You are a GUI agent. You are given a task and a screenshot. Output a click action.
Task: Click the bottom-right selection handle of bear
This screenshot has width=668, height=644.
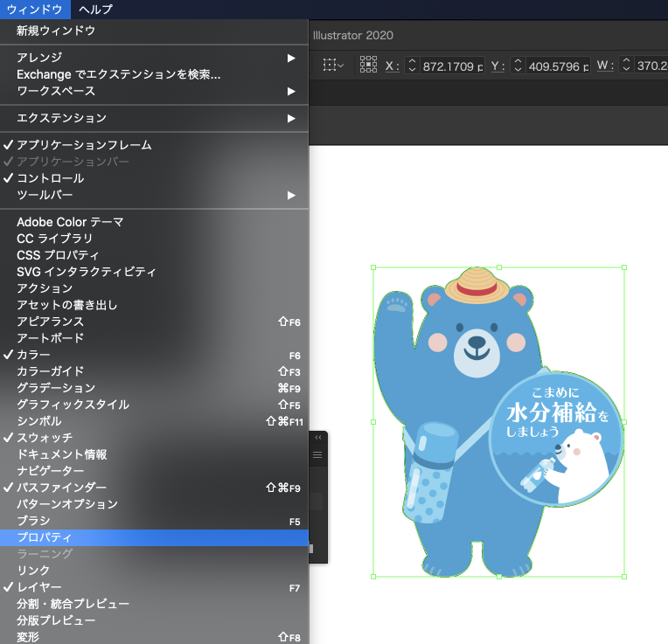pyautogui.click(x=624, y=577)
